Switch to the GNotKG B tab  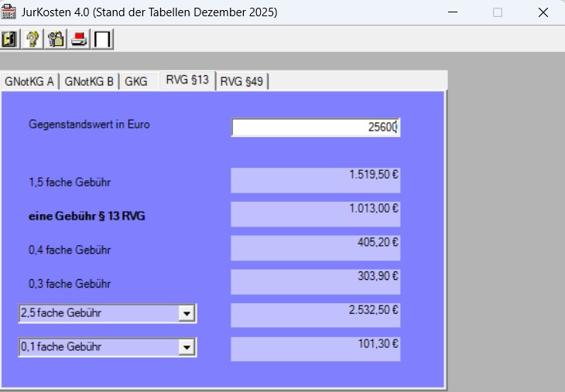click(x=89, y=81)
